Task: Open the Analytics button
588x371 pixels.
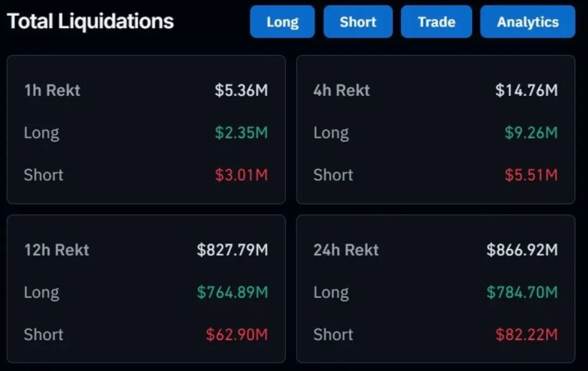Action: pyautogui.click(x=527, y=22)
